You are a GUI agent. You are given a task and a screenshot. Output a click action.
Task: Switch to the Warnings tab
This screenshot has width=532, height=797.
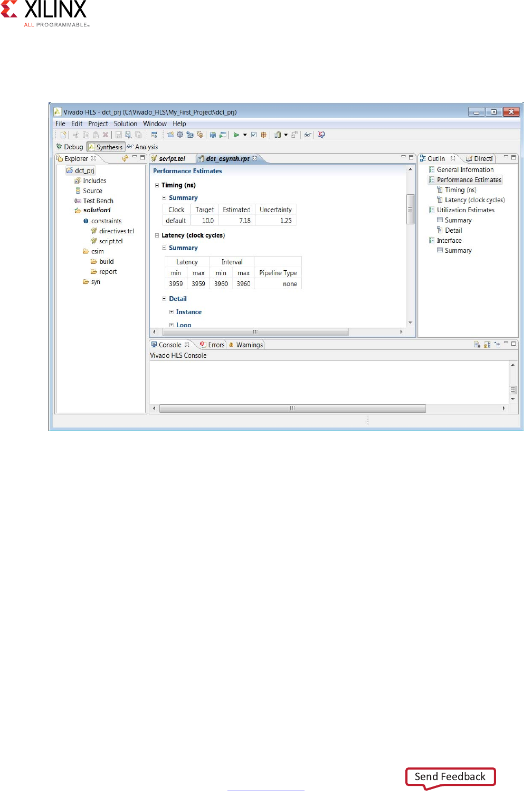point(246,345)
